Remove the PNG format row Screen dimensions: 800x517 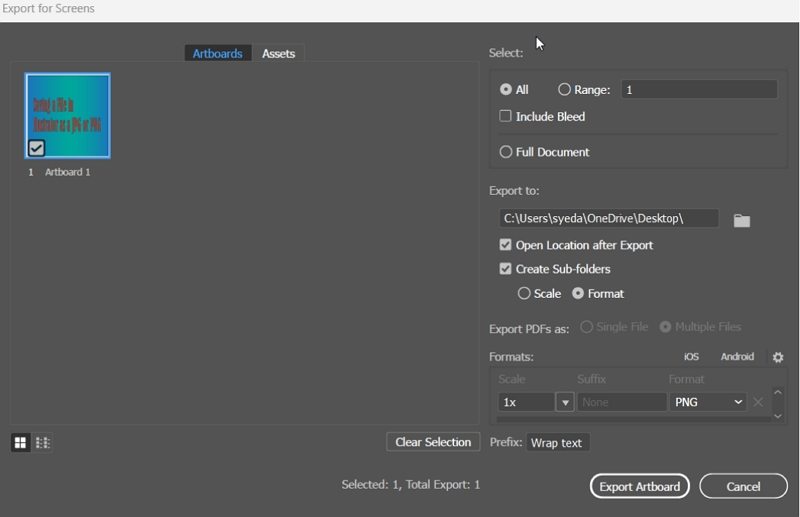758,402
